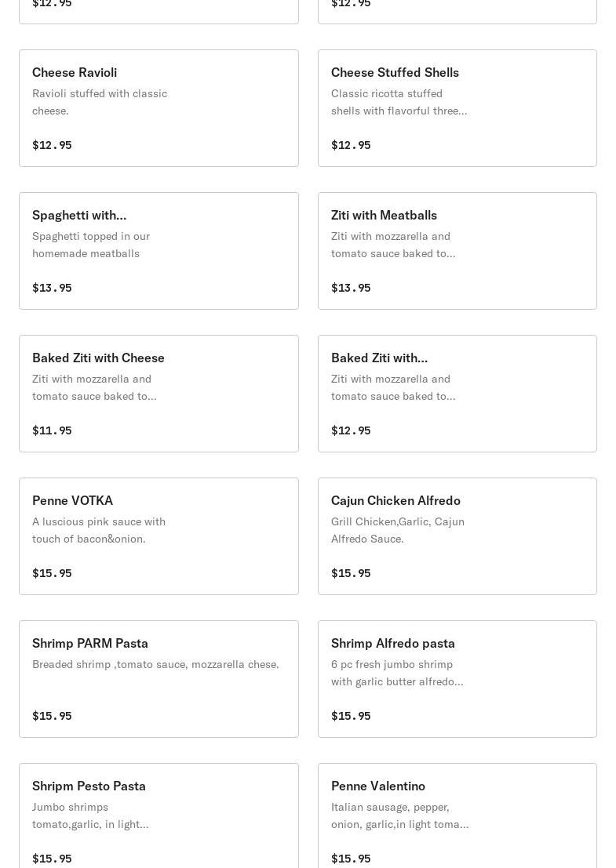Open the Penne VOTKA menu item

click(72, 500)
